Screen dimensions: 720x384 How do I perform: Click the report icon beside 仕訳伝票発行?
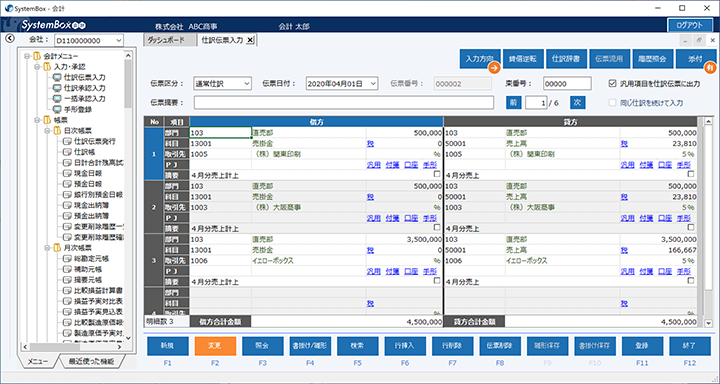point(67,141)
